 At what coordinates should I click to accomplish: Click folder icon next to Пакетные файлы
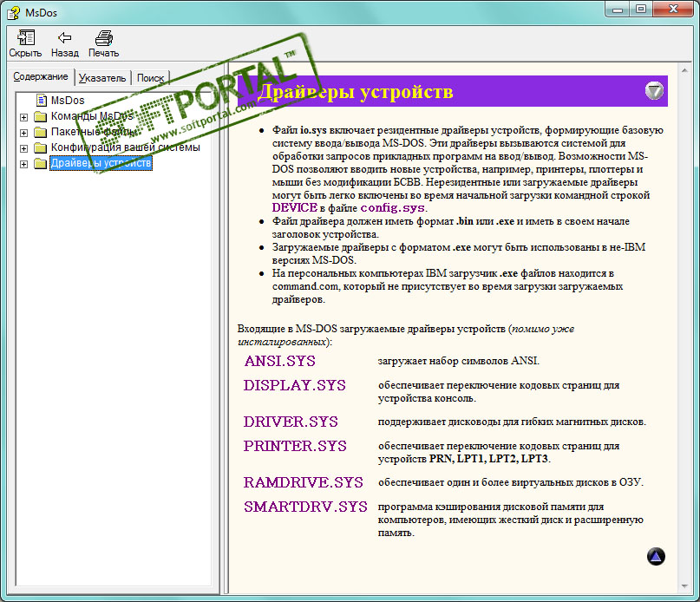(41, 132)
